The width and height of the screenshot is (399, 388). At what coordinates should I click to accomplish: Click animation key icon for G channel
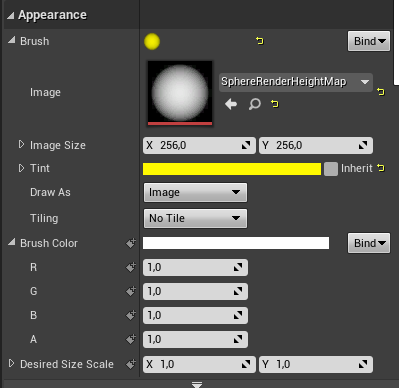pos(131,291)
